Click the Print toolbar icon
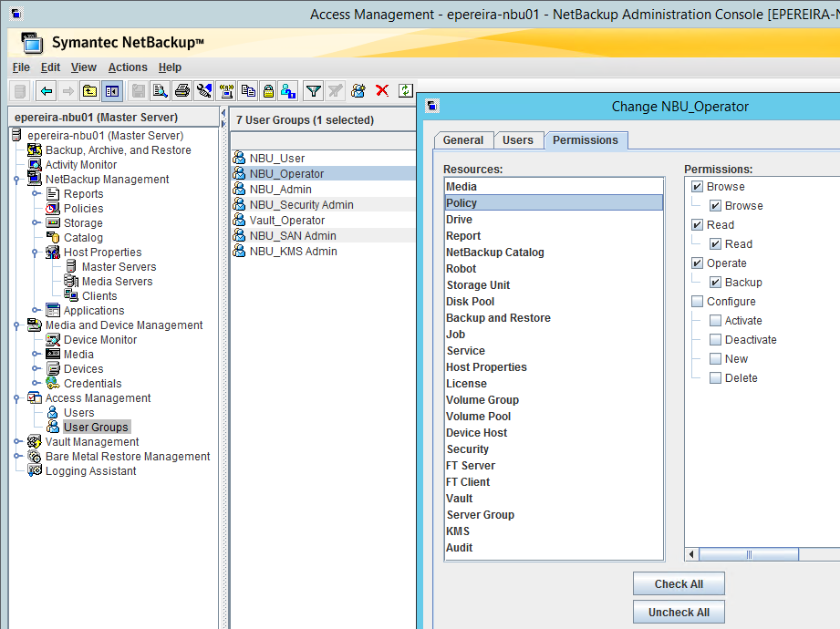This screenshot has width=840, height=629. (182, 91)
